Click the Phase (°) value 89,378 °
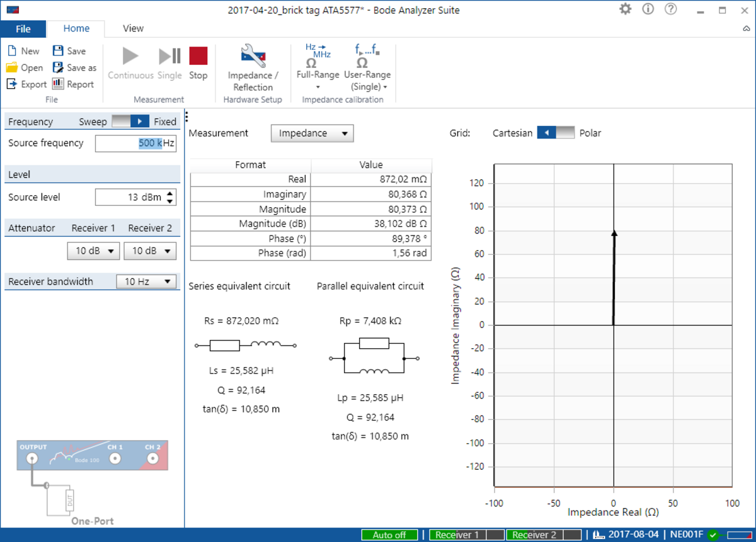This screenshot has height=542, width=756. [372, 239]
